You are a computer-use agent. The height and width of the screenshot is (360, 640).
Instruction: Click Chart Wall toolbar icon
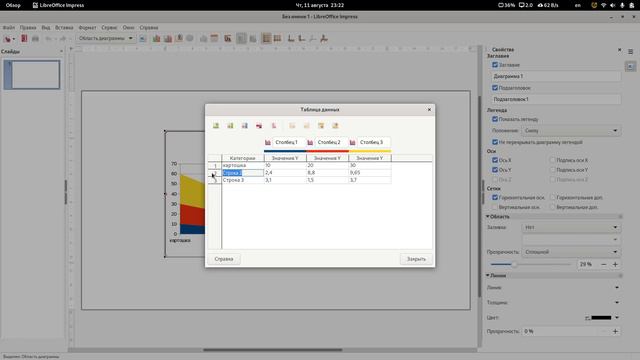pos(179,38)
